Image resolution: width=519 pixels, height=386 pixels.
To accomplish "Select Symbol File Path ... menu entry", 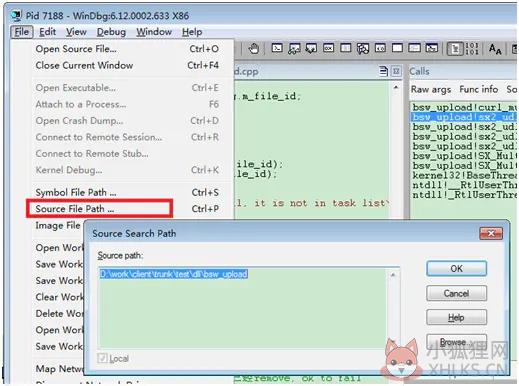I will [127, 192].
